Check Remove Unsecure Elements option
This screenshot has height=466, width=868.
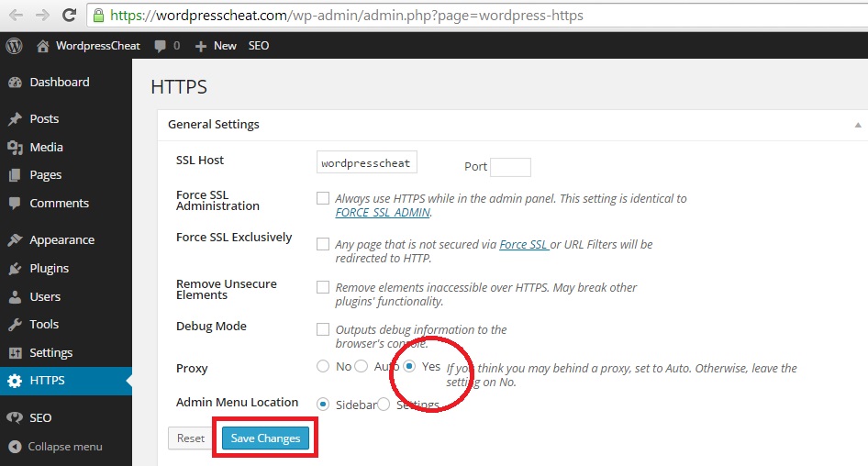click(323, 287)
